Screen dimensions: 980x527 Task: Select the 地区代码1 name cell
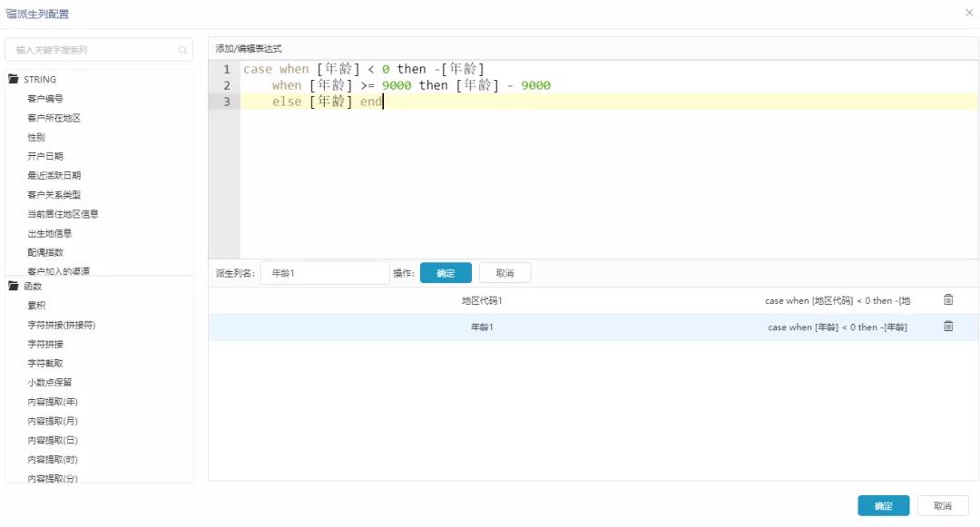coord(482,300)
